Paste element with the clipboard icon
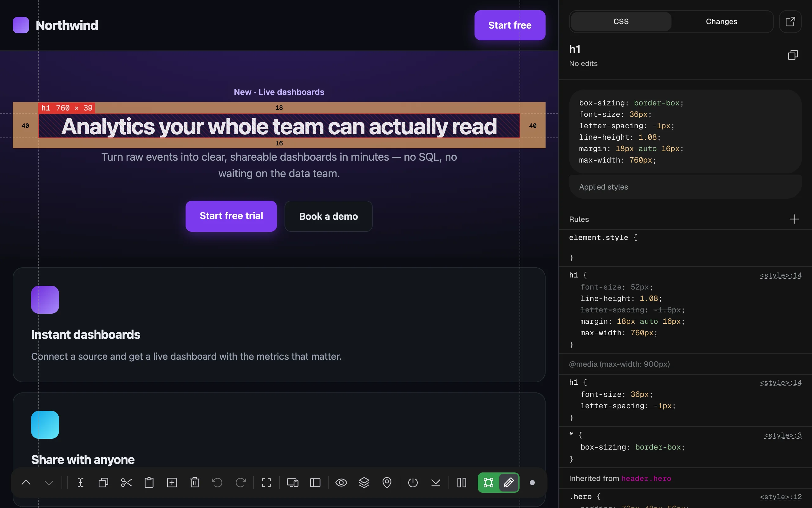The height and width of the screenshot is (508, 812). click(149, 483)
